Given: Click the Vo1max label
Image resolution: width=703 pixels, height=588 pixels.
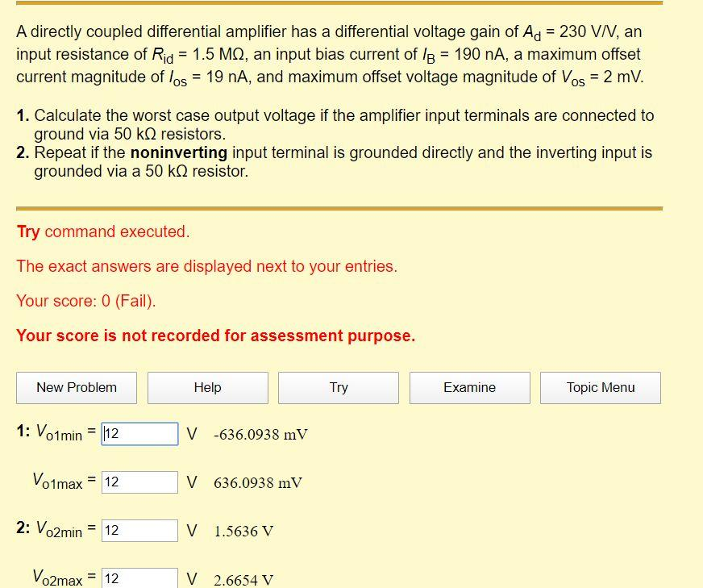Looking at the screenshot, I should click(x=57, y=482).
